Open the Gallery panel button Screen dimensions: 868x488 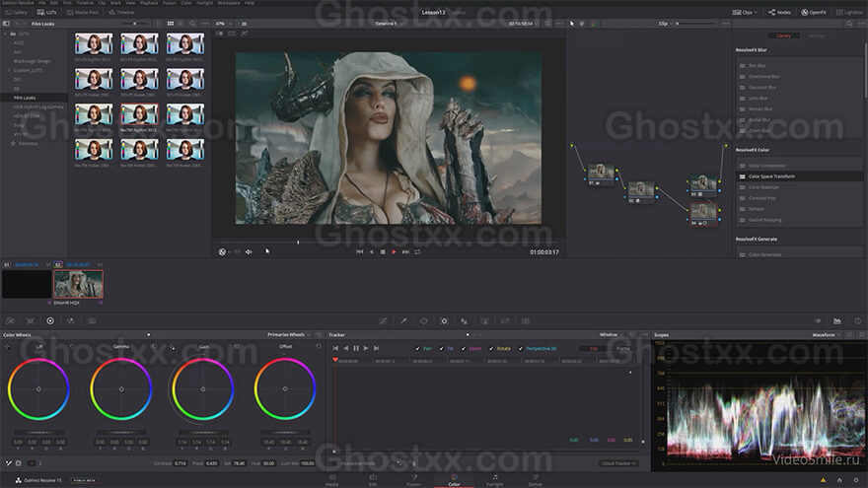click(16, 12)
